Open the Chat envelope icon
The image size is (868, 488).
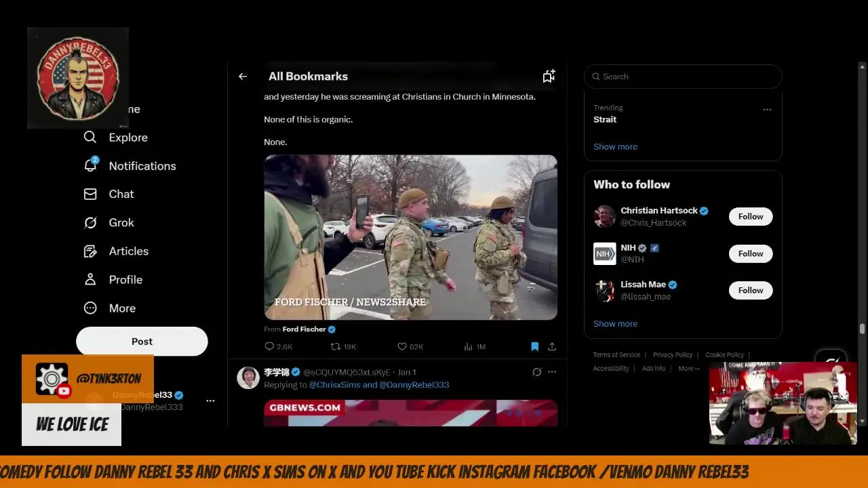pos(90,194)
